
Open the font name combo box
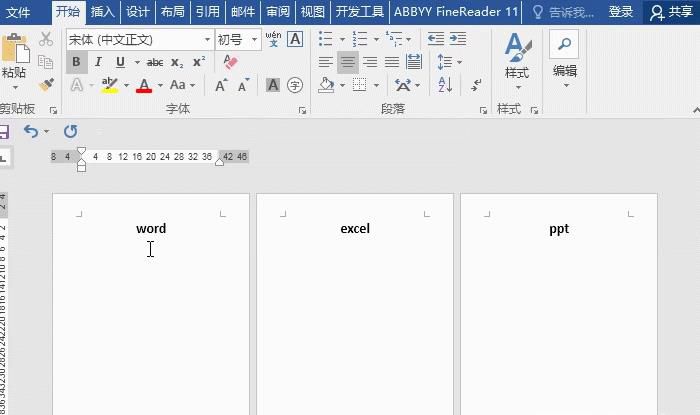(140, 40)
